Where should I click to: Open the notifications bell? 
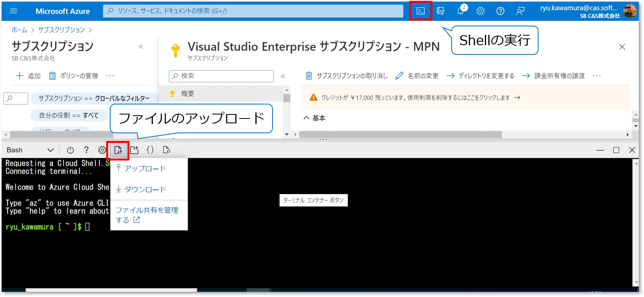(461, 11)
